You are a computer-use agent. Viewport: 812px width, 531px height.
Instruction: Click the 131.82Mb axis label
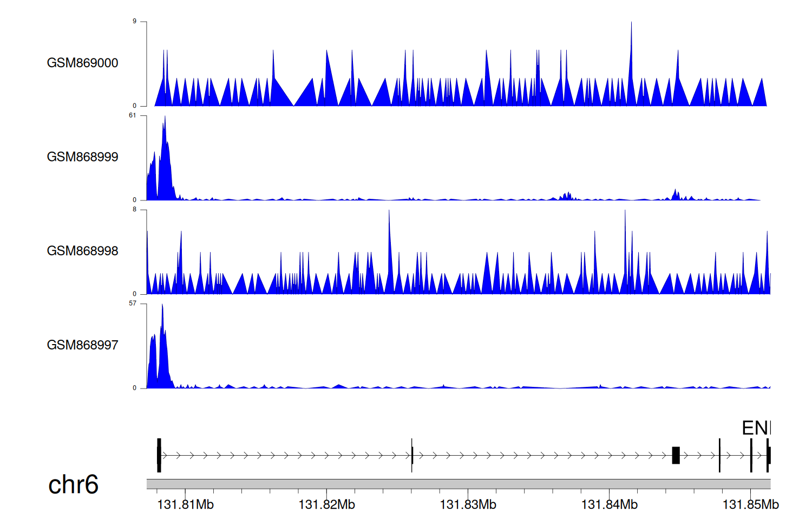pyautogui.click(x=326, y=505)
